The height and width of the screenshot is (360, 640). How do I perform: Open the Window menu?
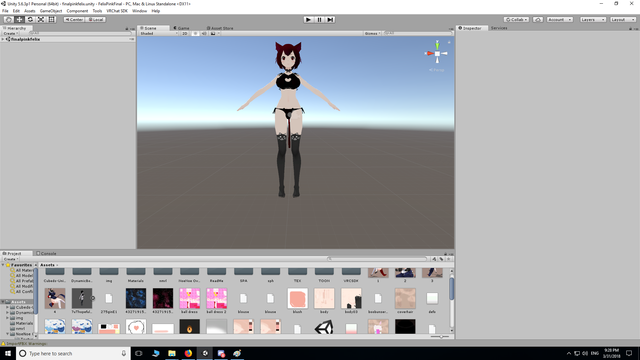click(x=140, y=11)
